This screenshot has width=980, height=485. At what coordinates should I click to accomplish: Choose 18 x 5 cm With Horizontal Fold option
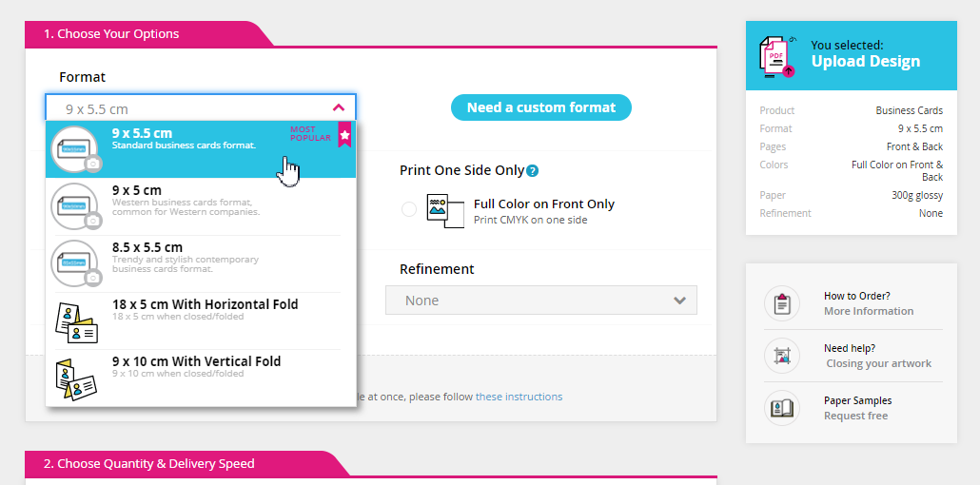(x=201, y=320)
